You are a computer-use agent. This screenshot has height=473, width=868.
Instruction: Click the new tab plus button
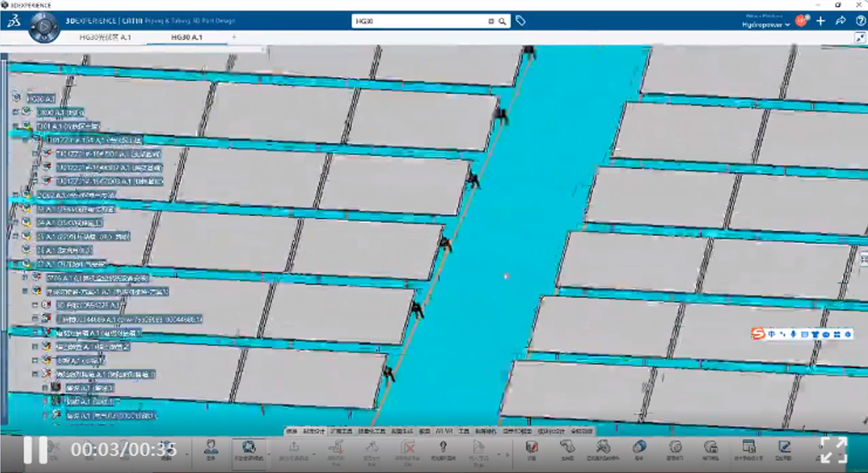click(234, 37)
